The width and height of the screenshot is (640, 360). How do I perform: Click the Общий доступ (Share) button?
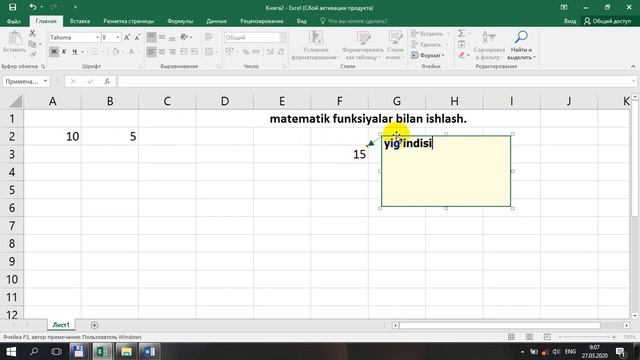point(608,21)
